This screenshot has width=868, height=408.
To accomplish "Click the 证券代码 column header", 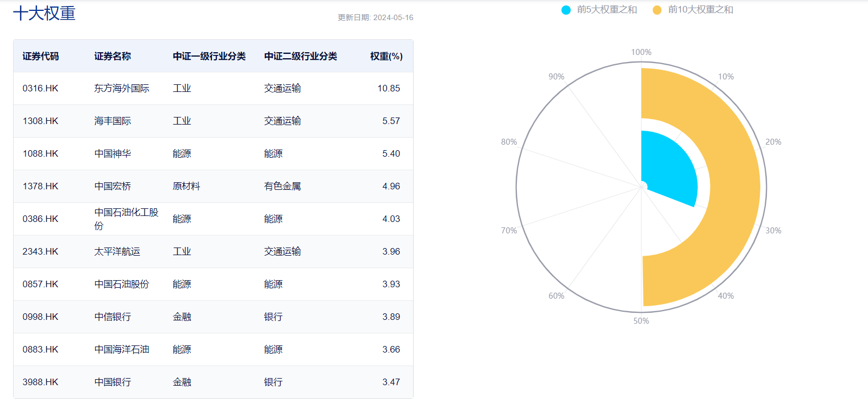I will click(41, 56).
